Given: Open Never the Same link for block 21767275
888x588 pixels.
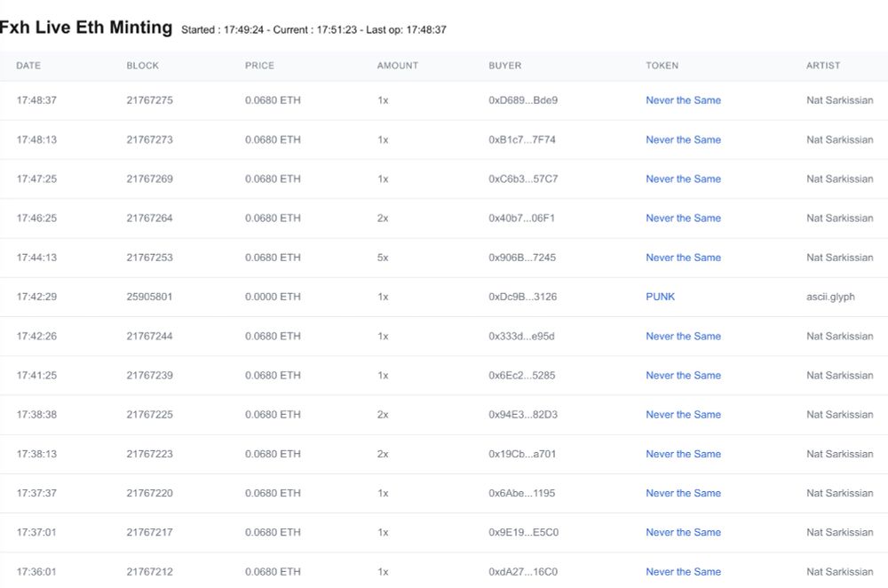Looking at the screenshot, I should (x=683, y=100).
